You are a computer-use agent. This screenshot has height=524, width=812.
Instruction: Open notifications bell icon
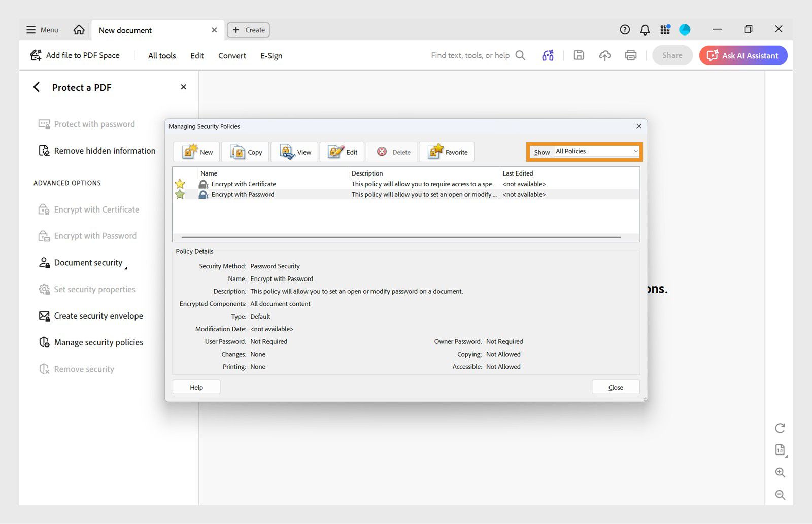tap(645, 30)
